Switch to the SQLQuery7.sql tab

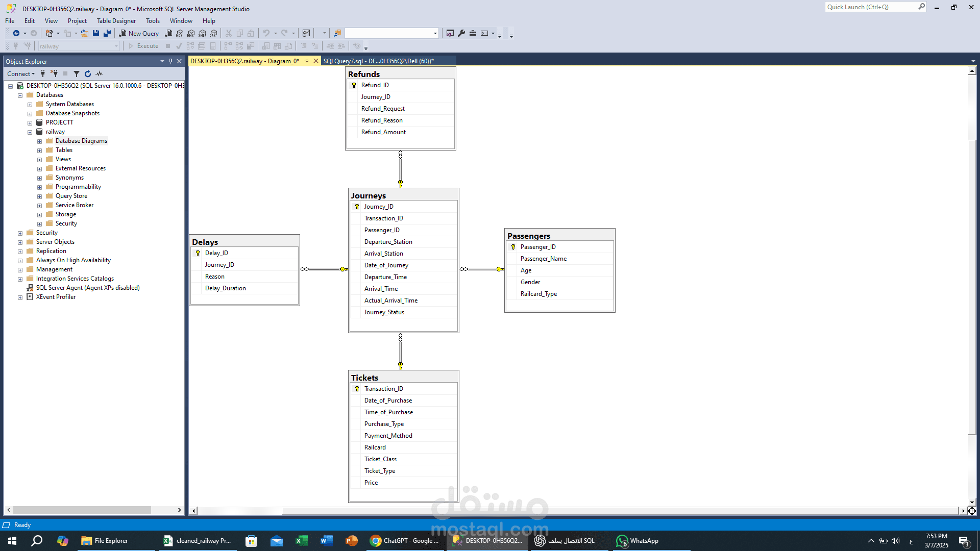tap(378, 61)
